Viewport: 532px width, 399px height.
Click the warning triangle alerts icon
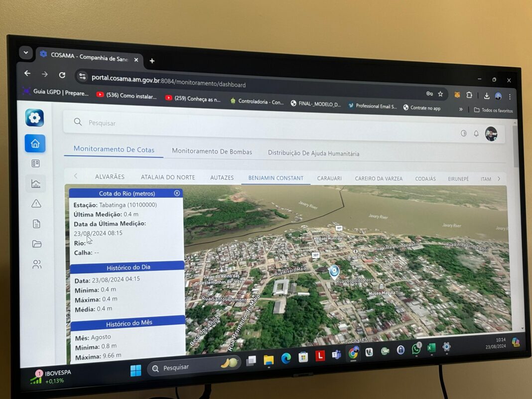(36, 203)
